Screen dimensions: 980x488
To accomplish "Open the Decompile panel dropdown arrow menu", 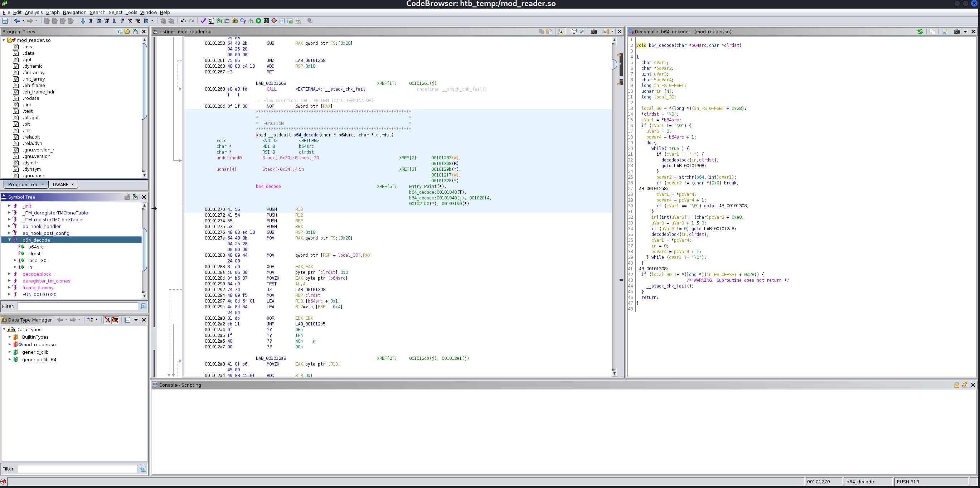I will [965, 32].
